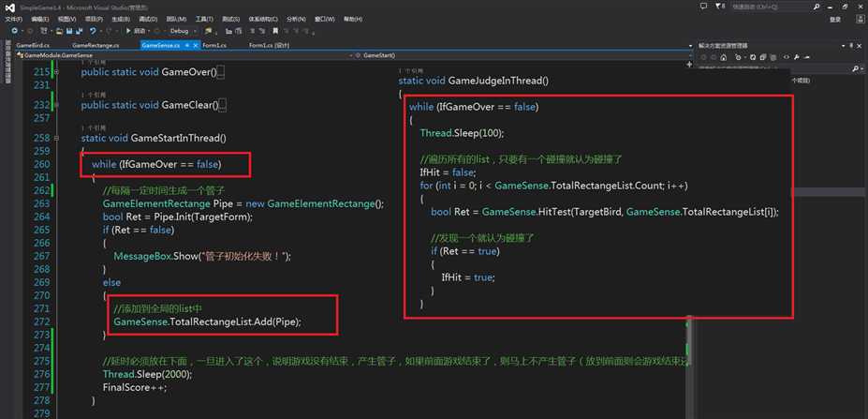Collapse GameStartInThread() method at line 258
This screenshot has width=868, height=419.
(56, 138)
